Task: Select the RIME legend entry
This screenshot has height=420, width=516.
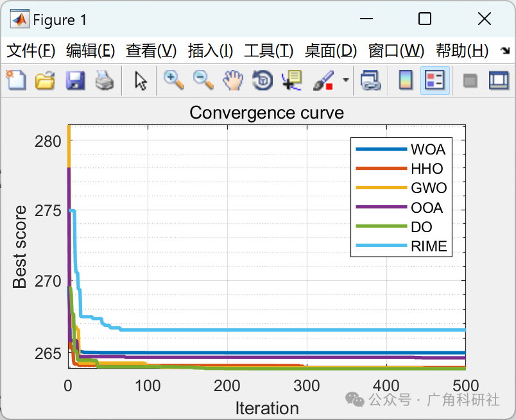Action: 401,246
